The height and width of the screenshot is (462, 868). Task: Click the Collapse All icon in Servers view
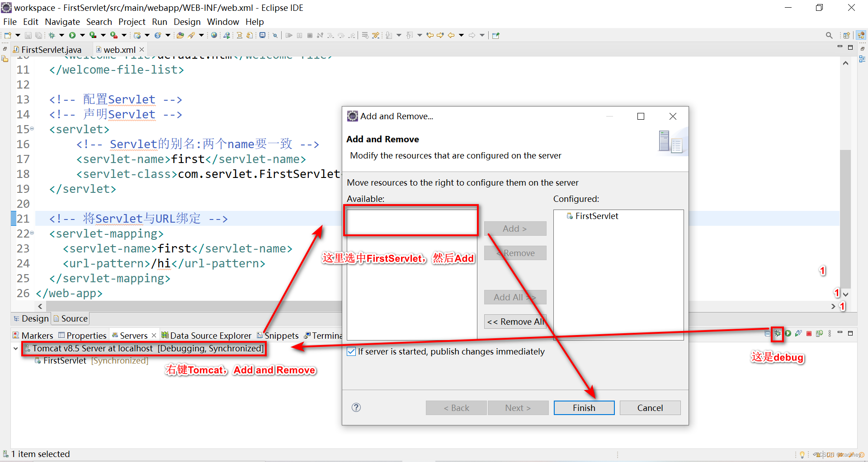(x=768, y=333)
